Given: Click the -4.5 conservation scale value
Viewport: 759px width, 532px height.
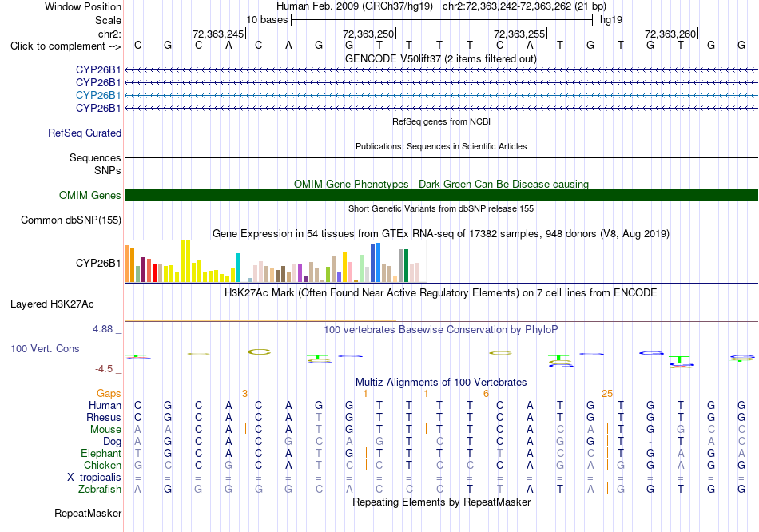Looking at the screenshot, I should (104, 369).
